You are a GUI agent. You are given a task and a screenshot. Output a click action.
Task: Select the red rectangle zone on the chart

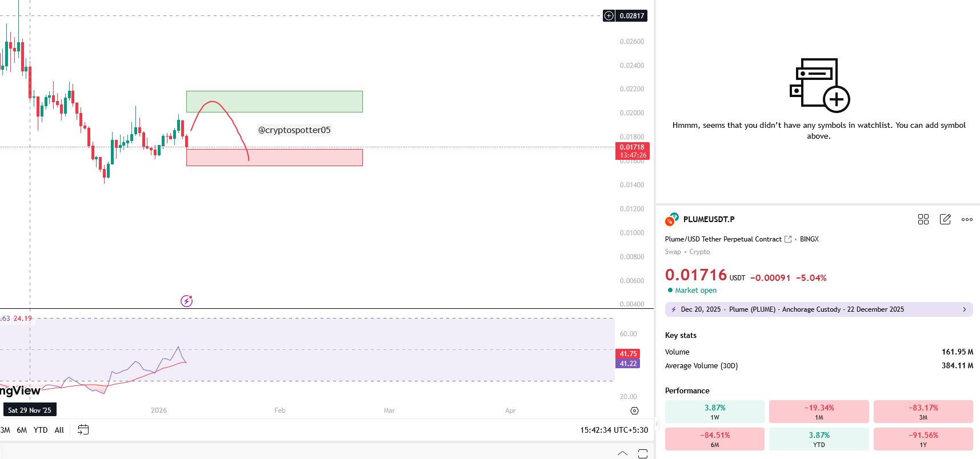click(274, 158)
